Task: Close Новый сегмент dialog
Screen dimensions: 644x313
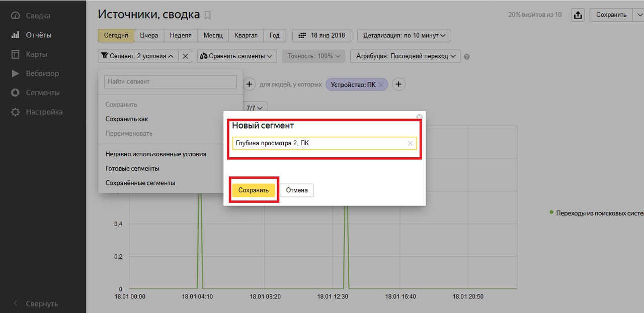Action: point(420,117)
